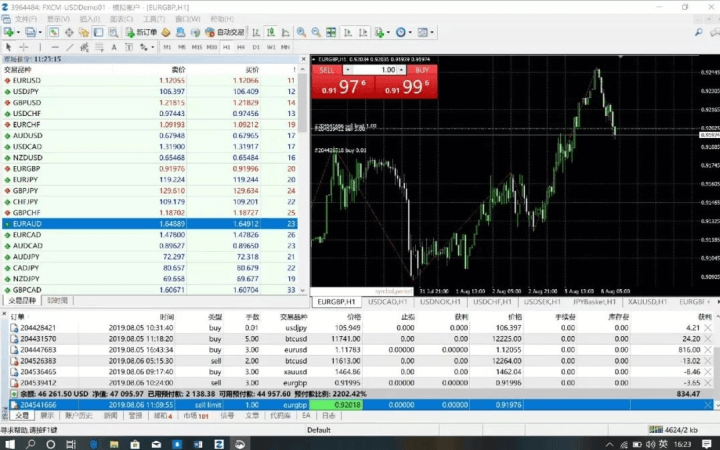Screen dimensions: 720x450
Task: Toggle the 自动交易 AutoTrading button
Action: click(x=225, y=32)
